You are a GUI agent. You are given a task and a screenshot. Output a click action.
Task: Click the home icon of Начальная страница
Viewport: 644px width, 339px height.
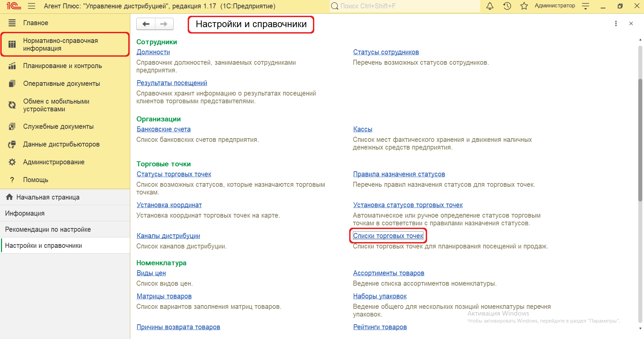tap(9, 197)
